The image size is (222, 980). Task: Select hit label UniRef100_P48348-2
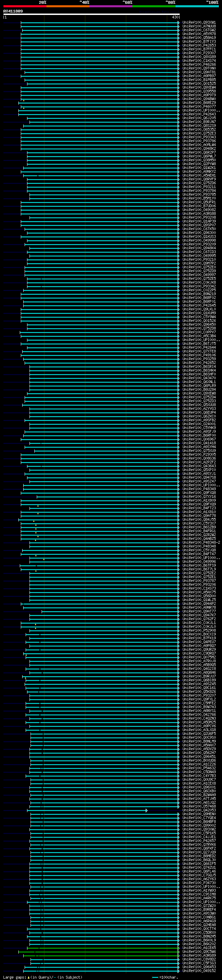pyautogui.click(x=201, y=543)
